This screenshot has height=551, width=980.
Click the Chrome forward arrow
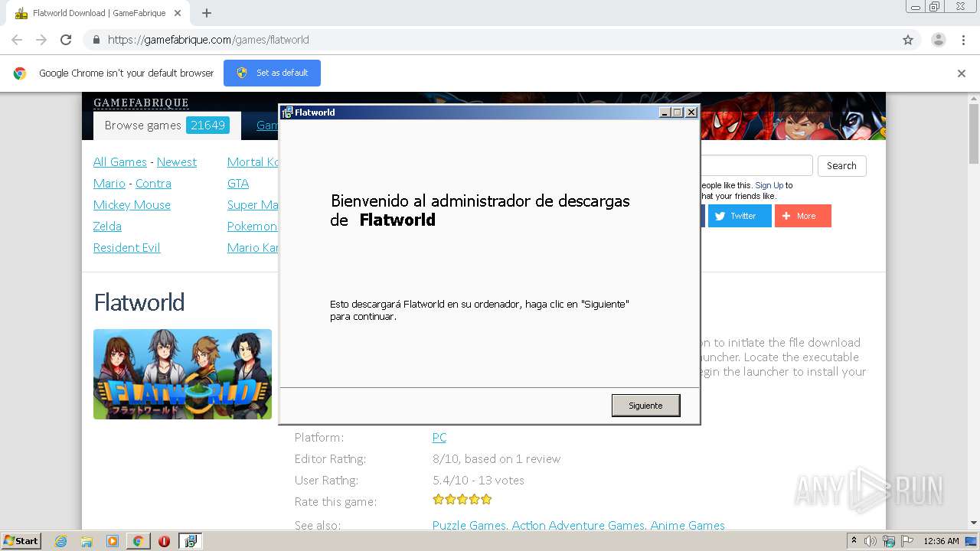[x=41, y=40]
